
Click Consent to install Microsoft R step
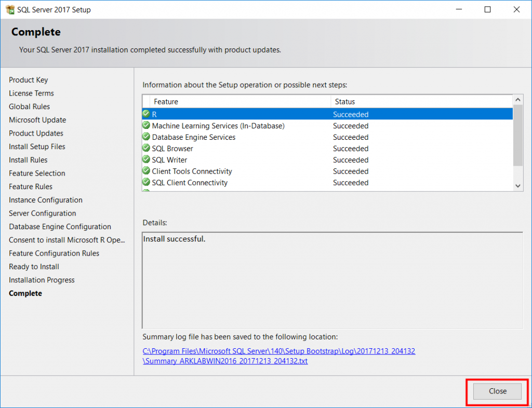[67, 240]
